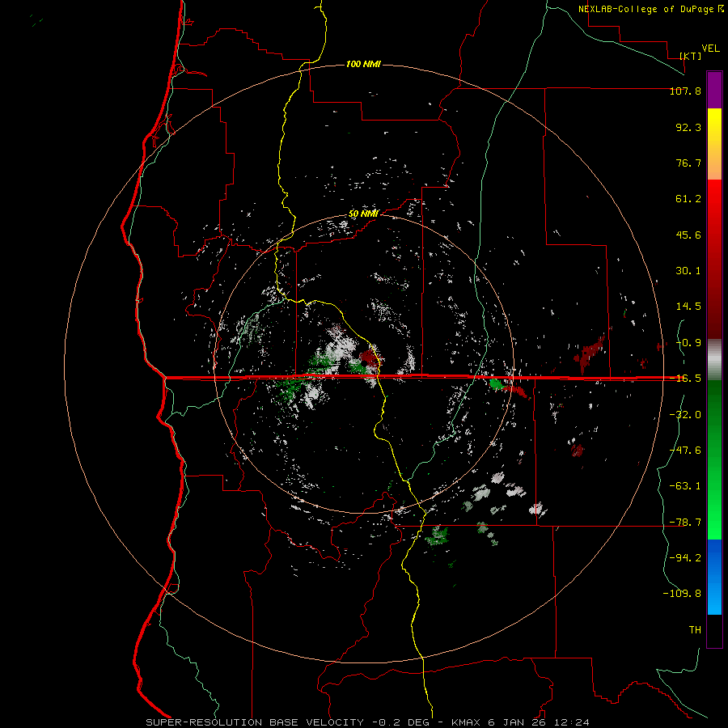The height and width of the screenshot is (728, 728).
Task: Select the -94.2 scale value
Action: coord(685,557)
